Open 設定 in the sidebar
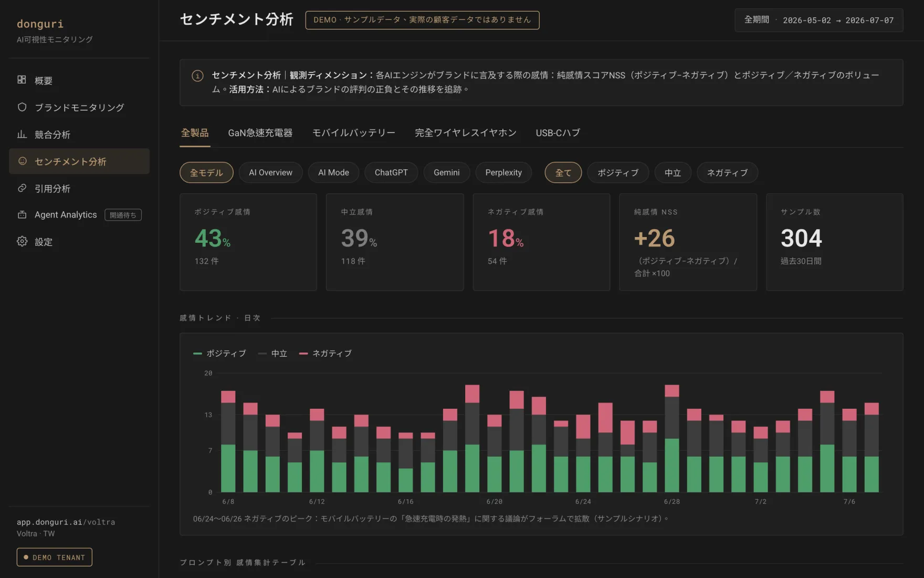Screen dimensions: 924x578 point(79,242)
